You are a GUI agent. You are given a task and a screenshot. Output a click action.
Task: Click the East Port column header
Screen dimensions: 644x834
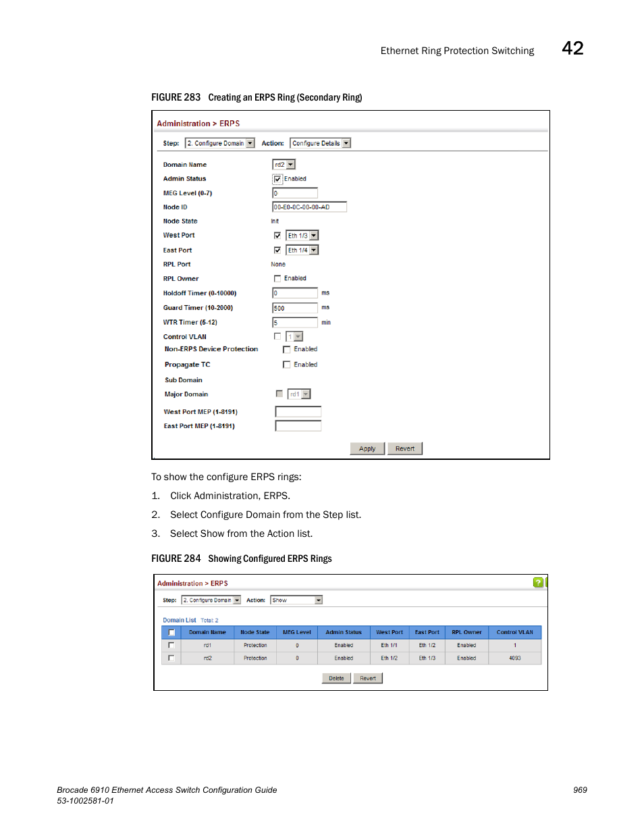[427, 633]
